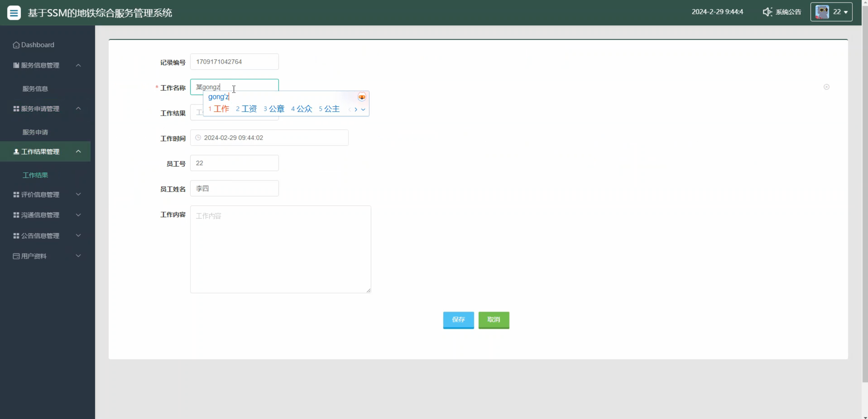Open the 服务申请 submenu item
This screenshot has width=868, height=419.
[x=35, y=132]
